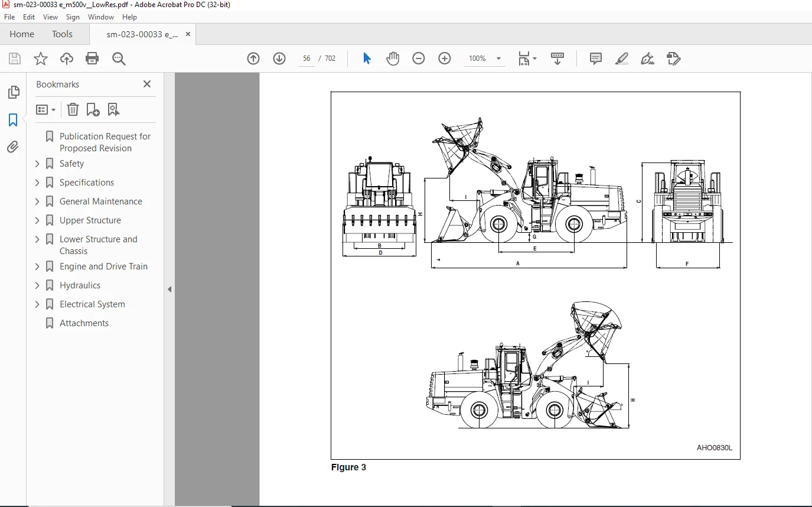
Task: Click the Figure 3 caption text
Action: (348, 467)
